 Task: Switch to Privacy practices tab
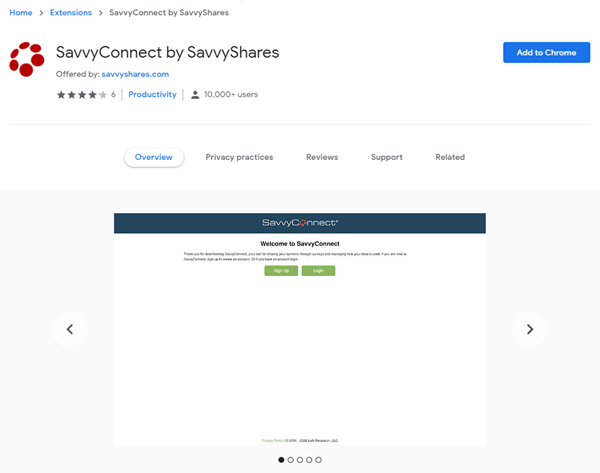coord(239,157)
